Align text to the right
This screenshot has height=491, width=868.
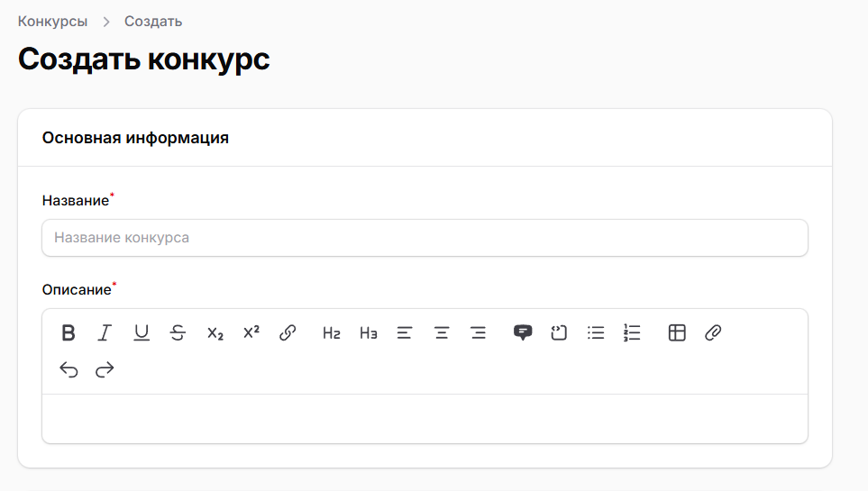point(479,332)
